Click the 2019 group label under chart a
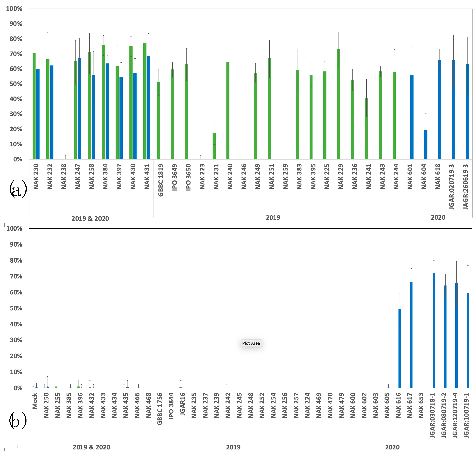 click(x=273, y=218)
